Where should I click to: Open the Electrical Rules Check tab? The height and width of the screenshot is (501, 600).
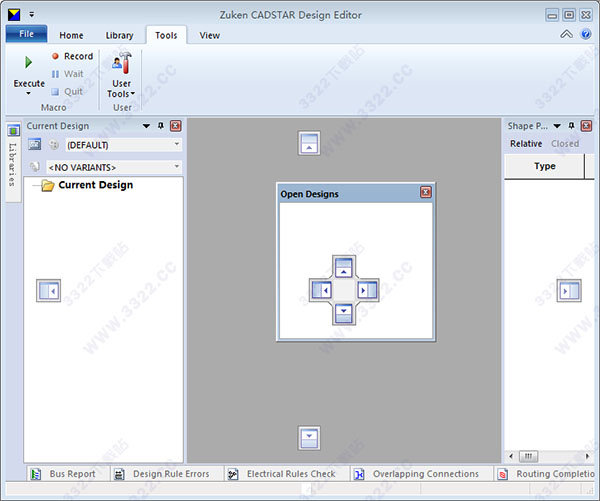[x=287, y=474]
